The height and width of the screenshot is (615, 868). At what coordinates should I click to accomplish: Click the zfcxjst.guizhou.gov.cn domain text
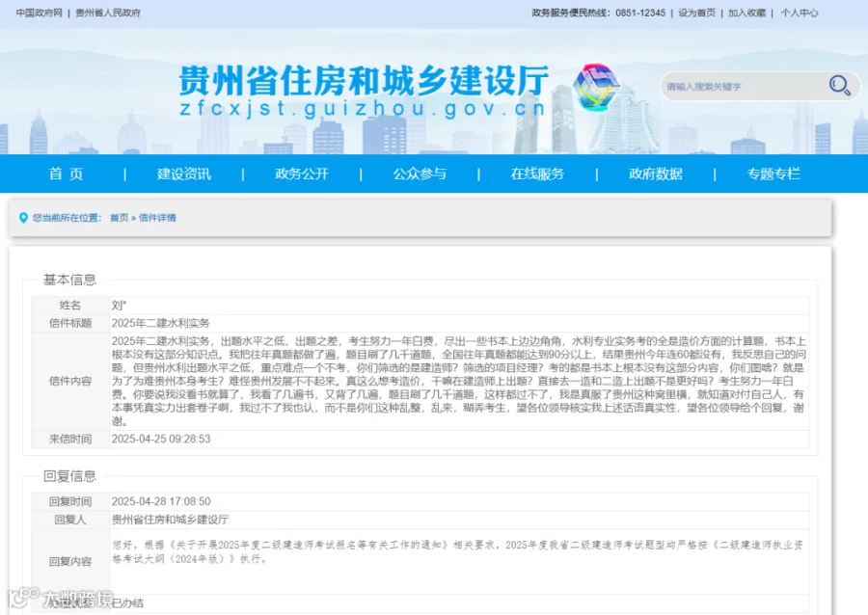[363, 108]
